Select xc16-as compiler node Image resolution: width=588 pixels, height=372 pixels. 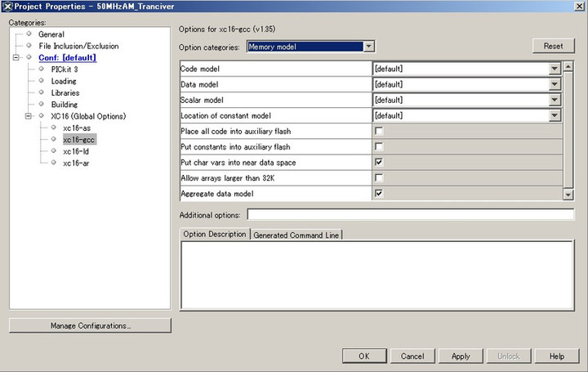pos(77,128)
